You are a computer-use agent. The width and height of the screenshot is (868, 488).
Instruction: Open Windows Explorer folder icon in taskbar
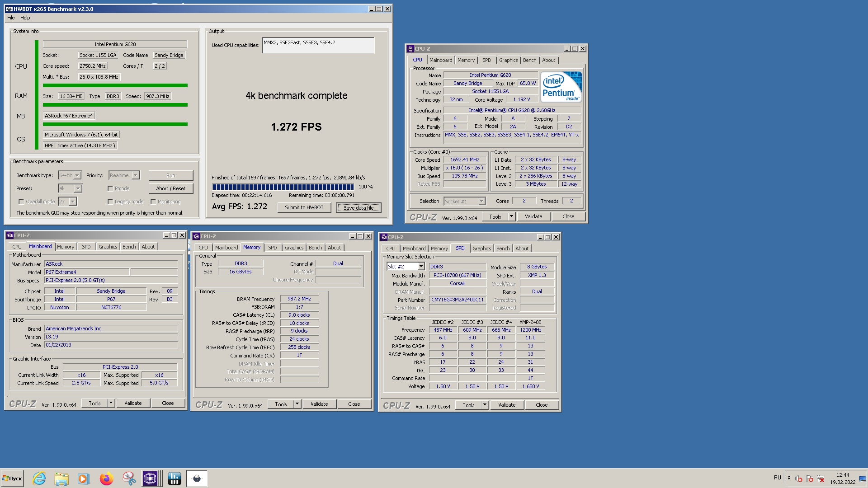click(x=61, y=479)
